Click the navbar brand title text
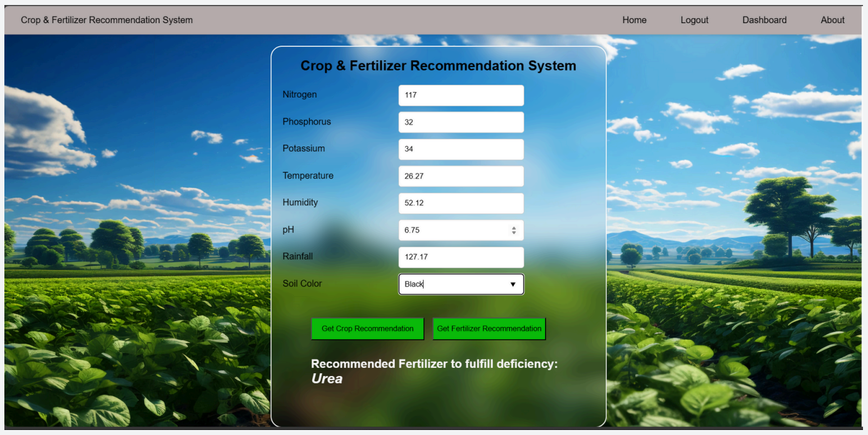Screen dimensions: 868x435 point(106,20)
